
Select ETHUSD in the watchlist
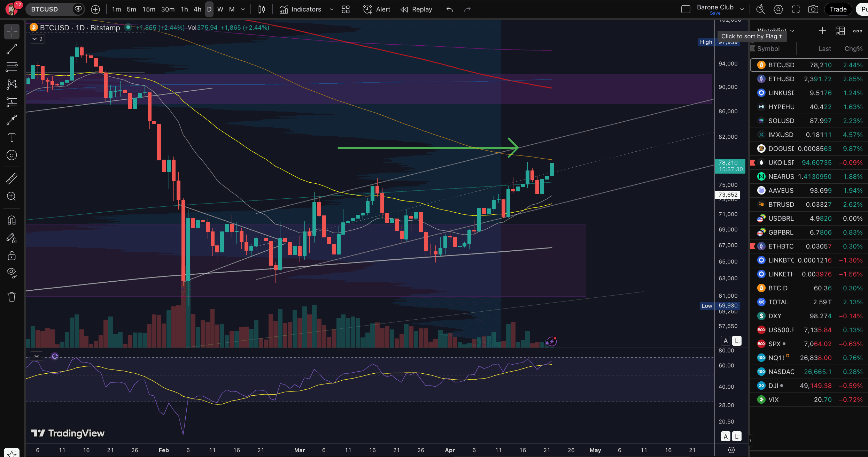pos(809,79)
